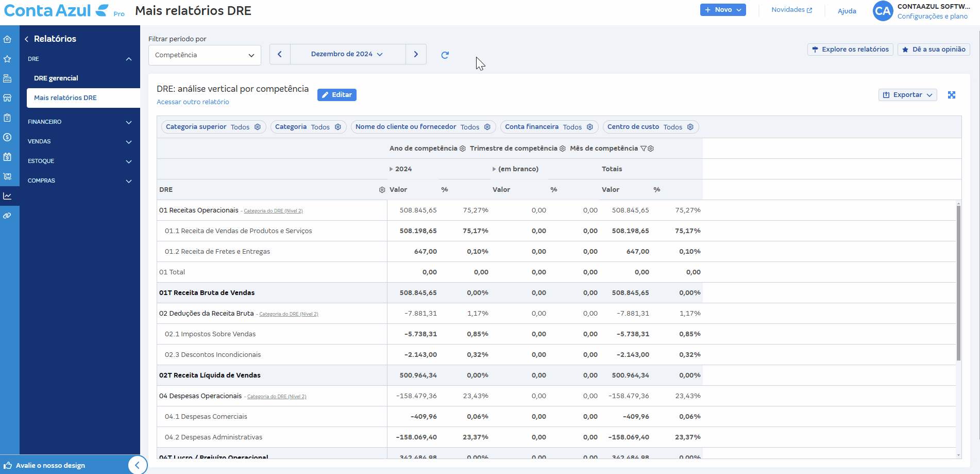Open settings gear for Centro de custo filter
This screenshot has width=980, height=474.
(x=690, y=127)
